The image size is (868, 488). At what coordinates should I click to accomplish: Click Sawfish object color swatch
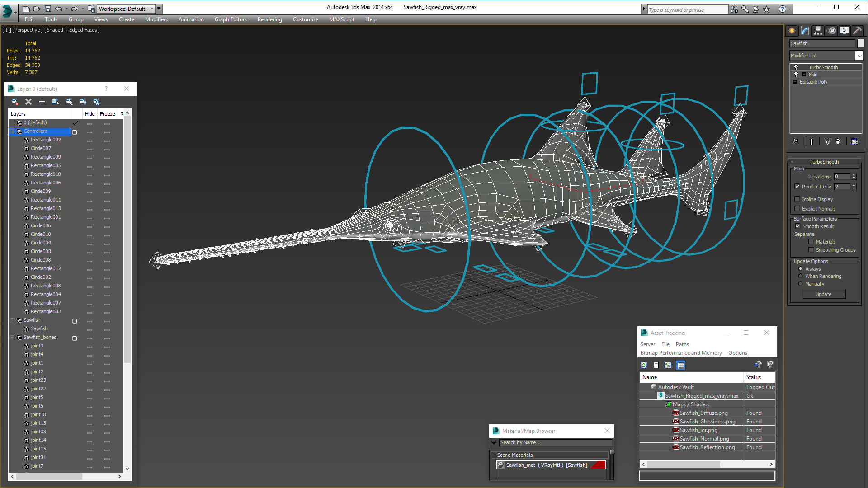click(x=861, y=43)
